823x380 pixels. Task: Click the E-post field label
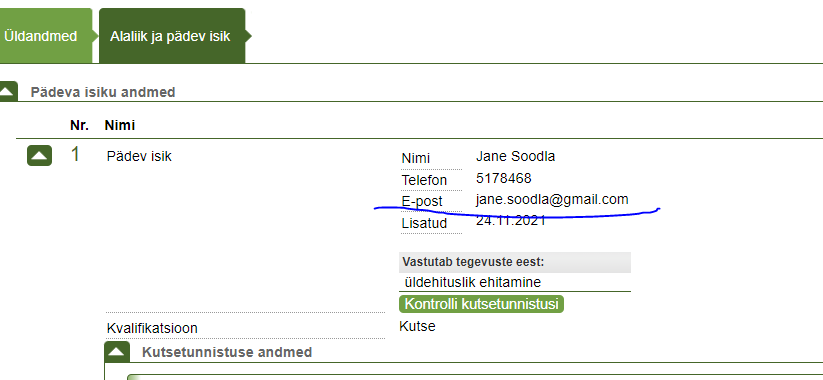(x=422, y=202)
